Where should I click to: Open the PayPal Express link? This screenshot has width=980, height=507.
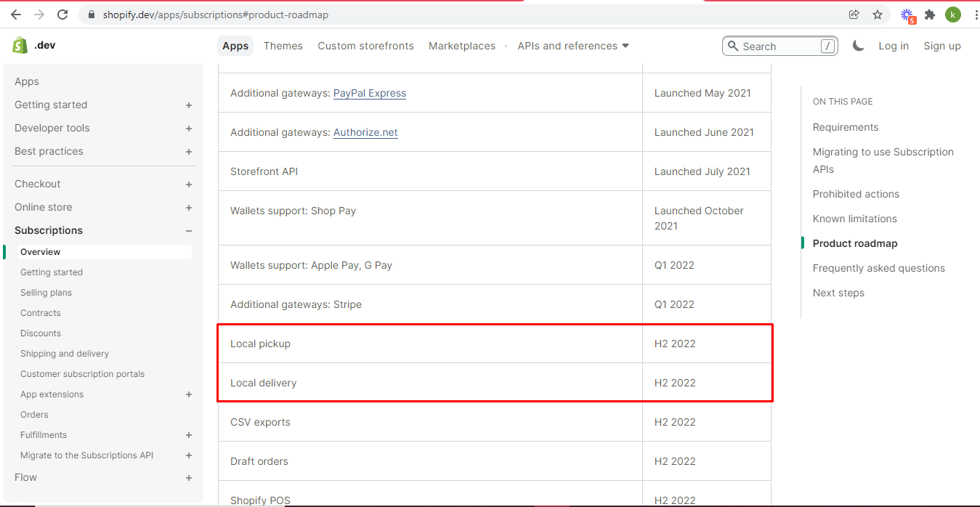(369, 93)
